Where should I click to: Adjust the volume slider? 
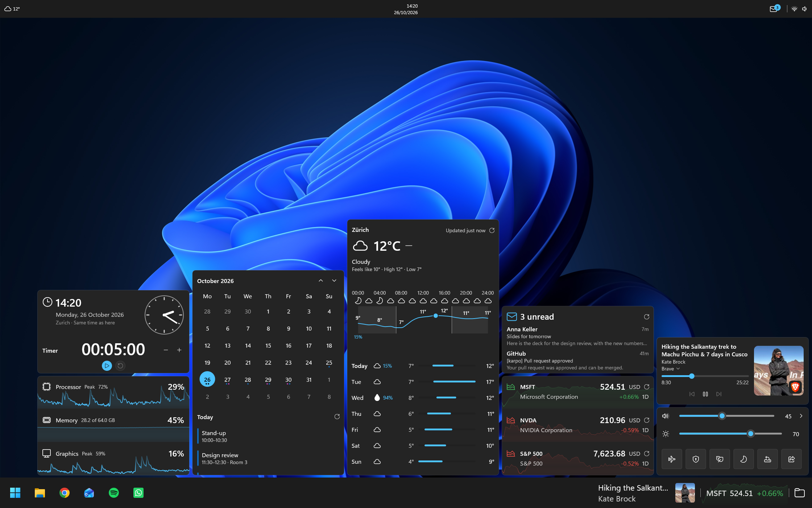tap(726, 416)
